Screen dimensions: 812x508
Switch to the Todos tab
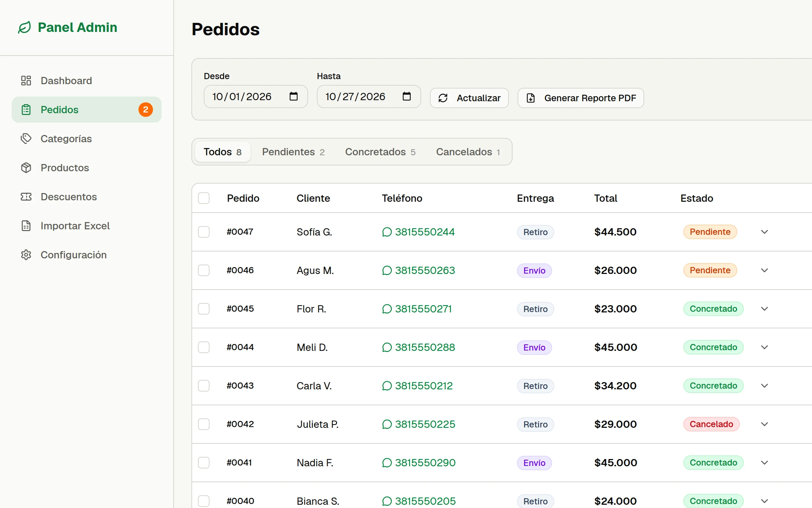[223, 152]
